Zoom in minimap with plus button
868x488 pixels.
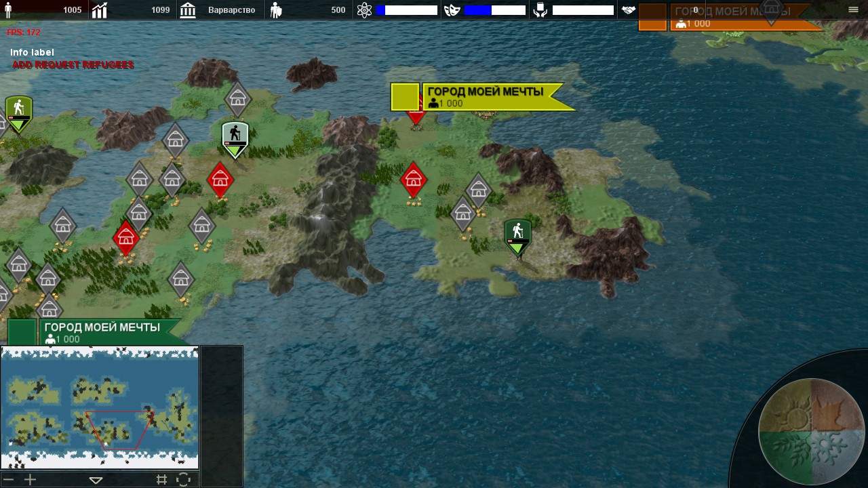30,480
